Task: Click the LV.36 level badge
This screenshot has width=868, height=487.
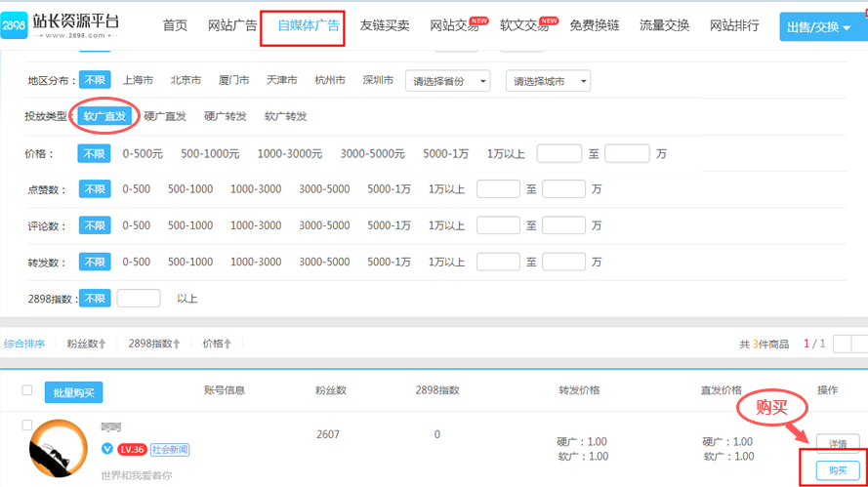Action: pos(132,450)
